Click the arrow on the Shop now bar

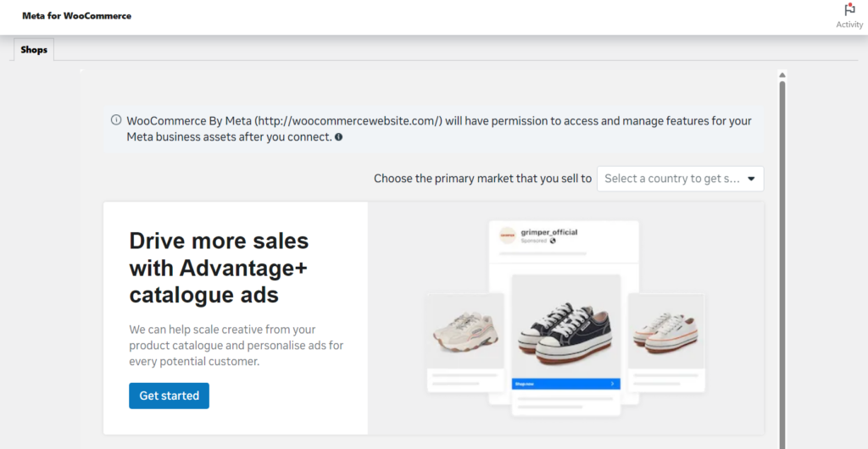(612, 383)
